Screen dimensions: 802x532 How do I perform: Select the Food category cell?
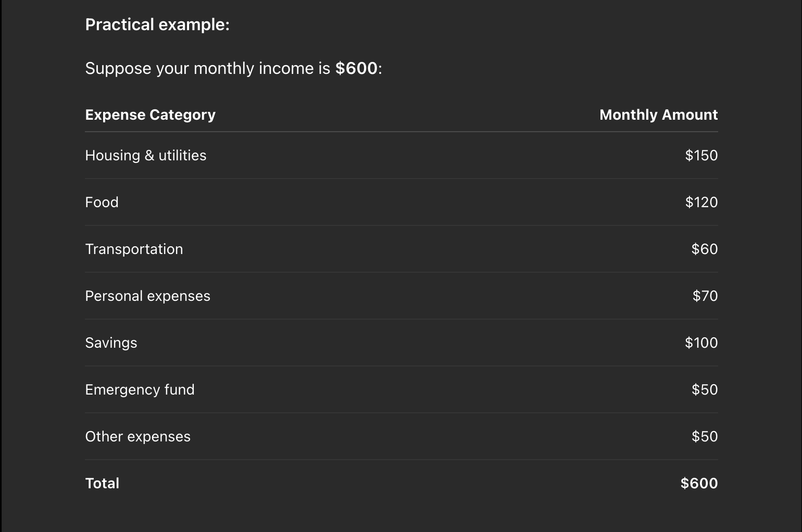(x=102, y=202)
